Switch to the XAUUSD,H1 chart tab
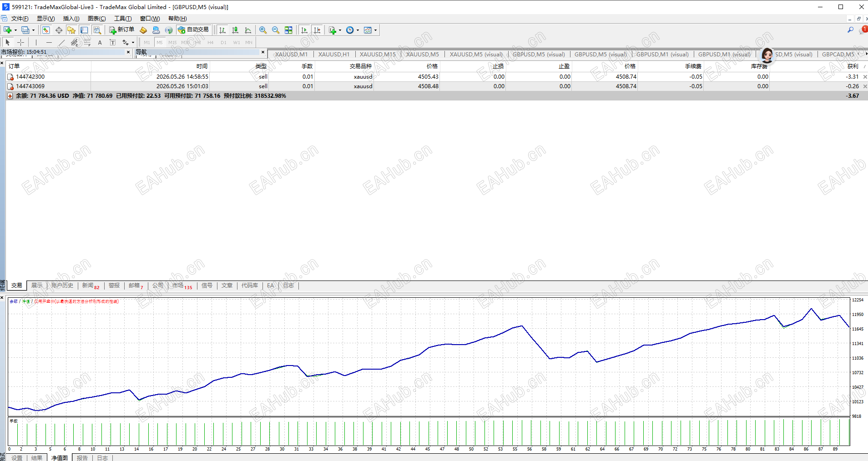 click(x=334, y=54)
